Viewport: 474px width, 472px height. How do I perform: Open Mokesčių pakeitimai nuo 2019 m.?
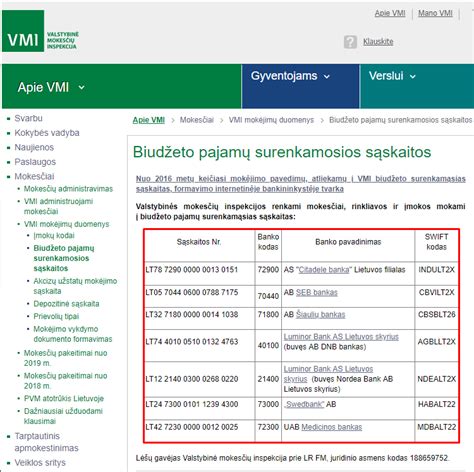tap(65, 358)
